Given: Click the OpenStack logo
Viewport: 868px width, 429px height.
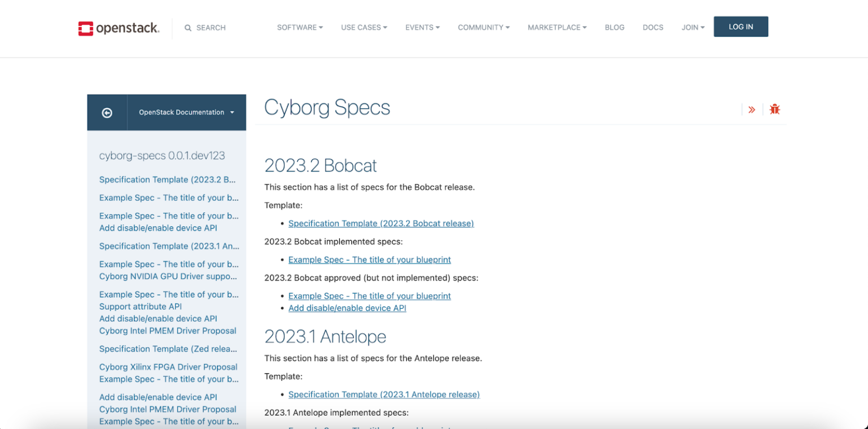Looking at the screenshot, I should point(119,28).
